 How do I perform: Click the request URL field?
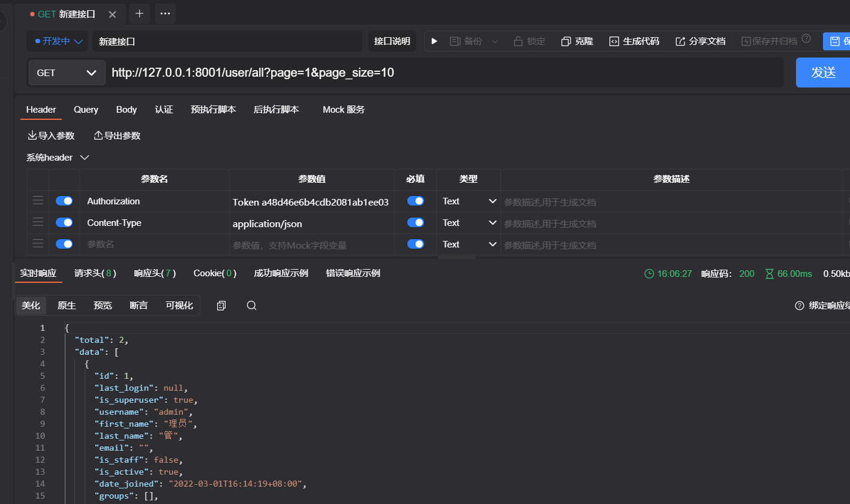click(445, 73)
